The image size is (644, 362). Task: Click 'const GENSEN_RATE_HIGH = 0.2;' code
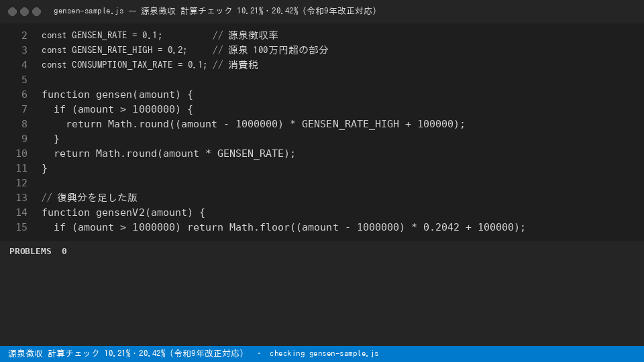(x=114, y=50)
